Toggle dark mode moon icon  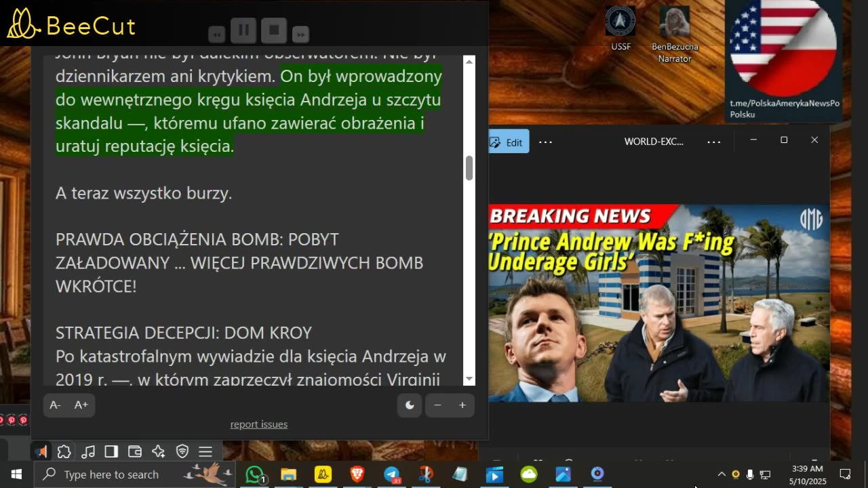click(410, 405)
